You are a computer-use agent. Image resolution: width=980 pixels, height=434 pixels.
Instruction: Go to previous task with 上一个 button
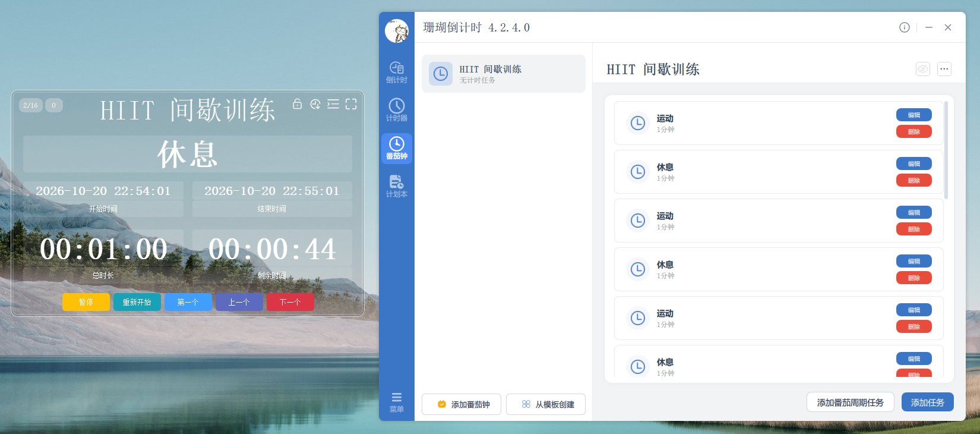[239, 302]
